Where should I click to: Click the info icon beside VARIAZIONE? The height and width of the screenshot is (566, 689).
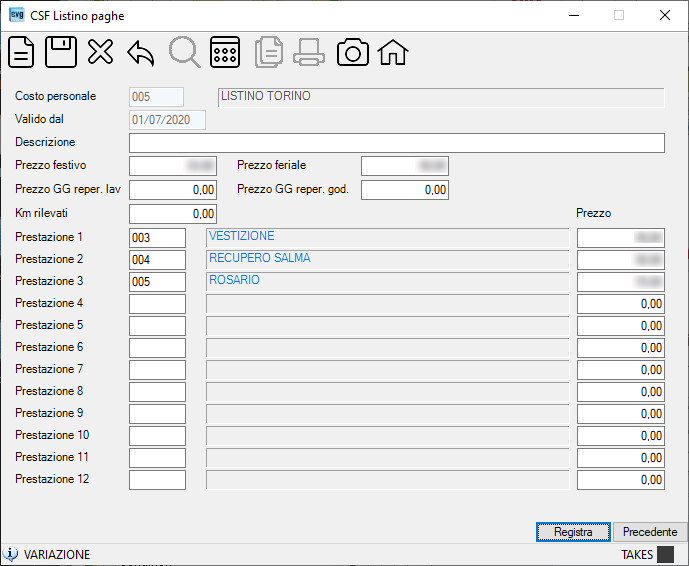11,554
